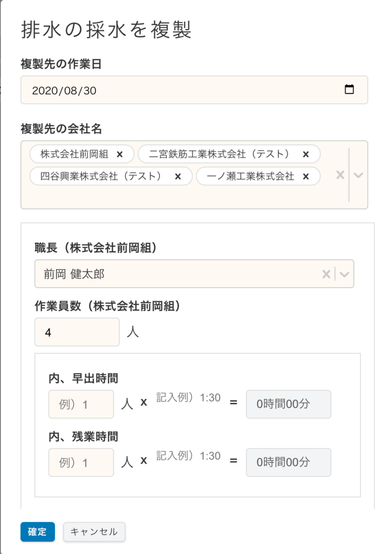This screenshot has height=554, width=392.
Task: Click the 残業時間 people count input
Action: [x=81, y=463]
